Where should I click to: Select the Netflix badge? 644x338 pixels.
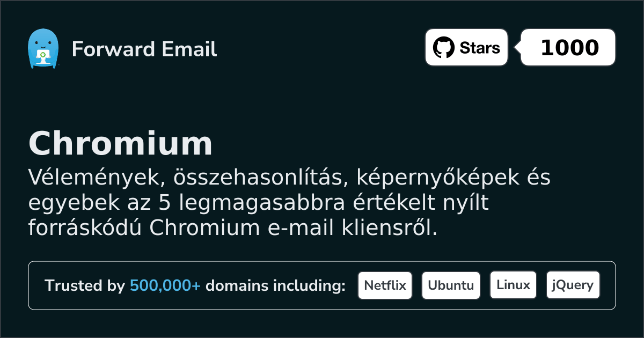[385, 285]
